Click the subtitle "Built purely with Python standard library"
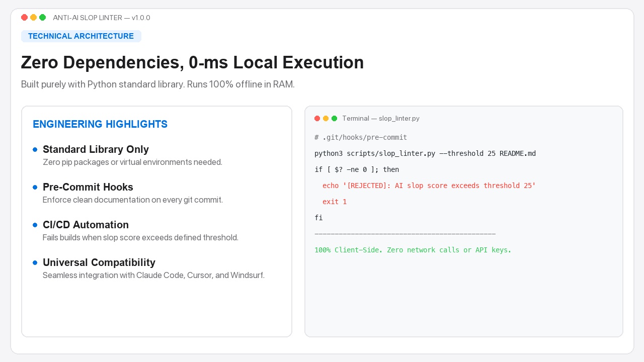Image resolution: width=644 pixels, height=362 pixels. click(158, 84)
